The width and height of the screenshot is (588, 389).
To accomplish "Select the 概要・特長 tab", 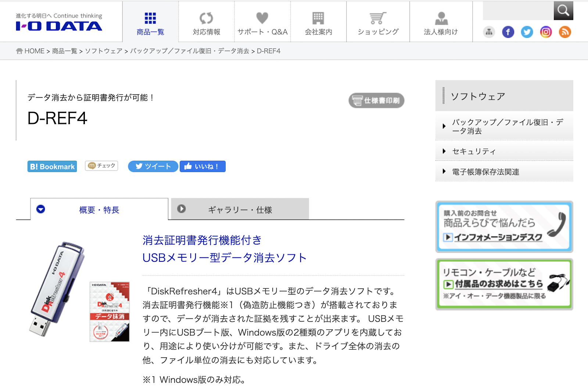I will [99, 209].
